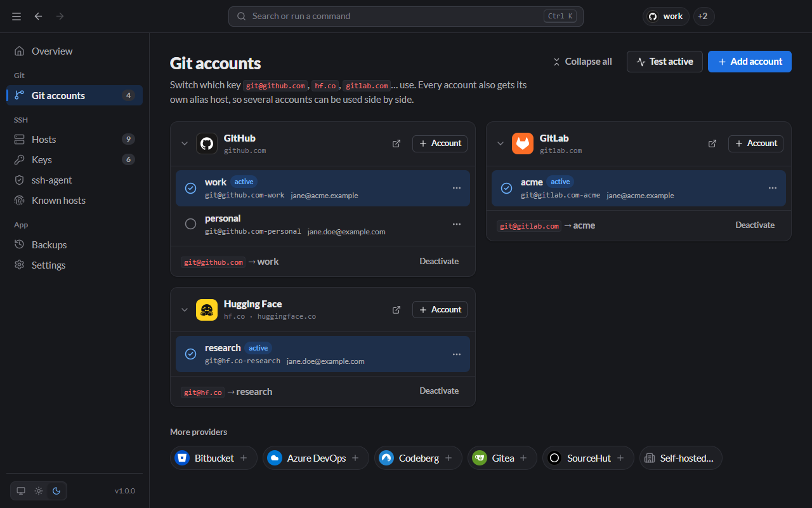812x508 pixels.
Task: Go back with the left arrow
Action: [39, 17]
